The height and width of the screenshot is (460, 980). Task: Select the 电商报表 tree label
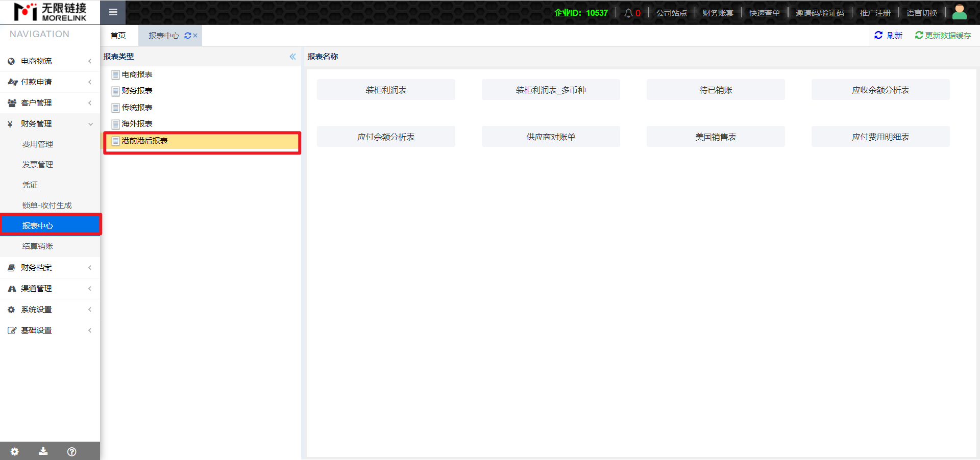click(137, 74)
